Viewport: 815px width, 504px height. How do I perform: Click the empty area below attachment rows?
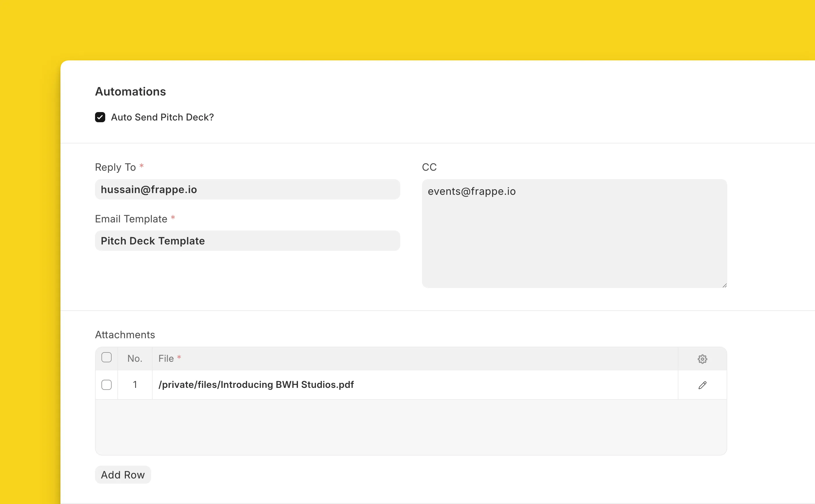point(411,427)
